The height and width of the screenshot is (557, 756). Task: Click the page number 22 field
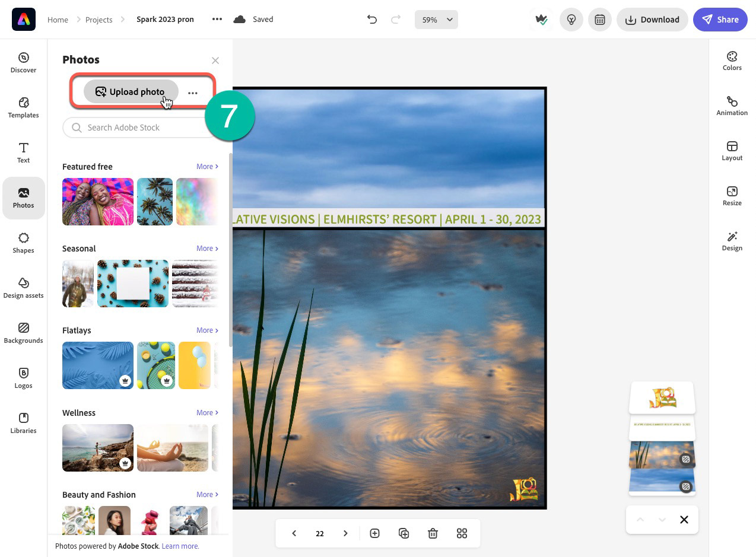[320, 533]
